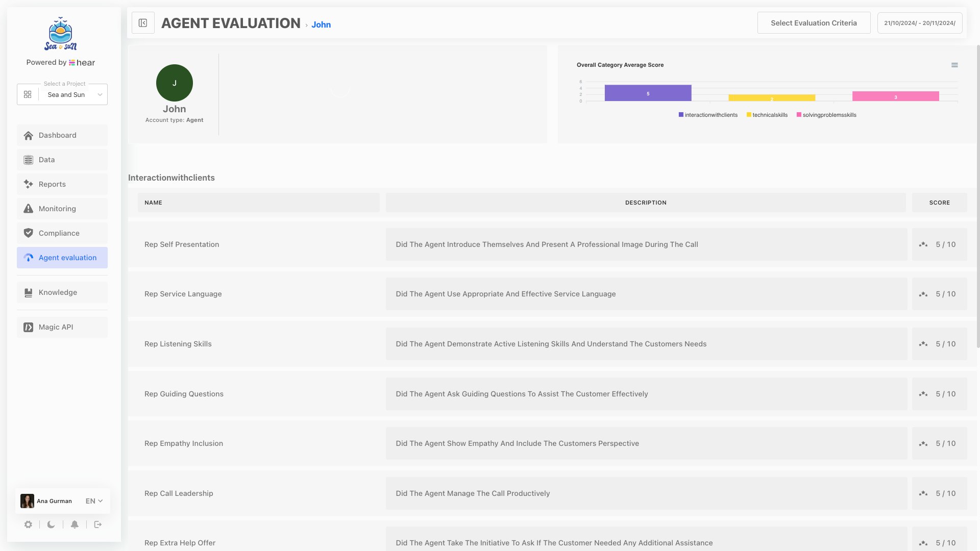Screen dimensions: 980x551
Task: Collapse the sidebar with the panel toggle
Action: click(x=143, y=22)
